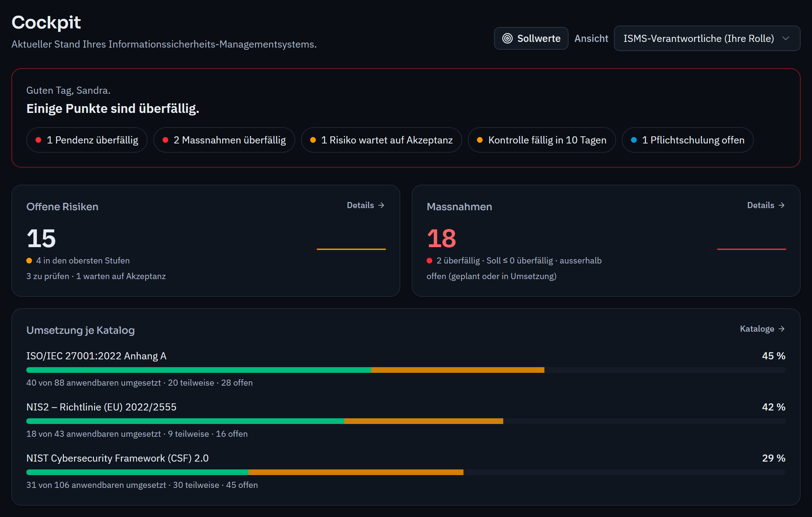This screenshot has width=812, height=517.
Task: Open the Kataloge link
Action: [x=762, y=329]
